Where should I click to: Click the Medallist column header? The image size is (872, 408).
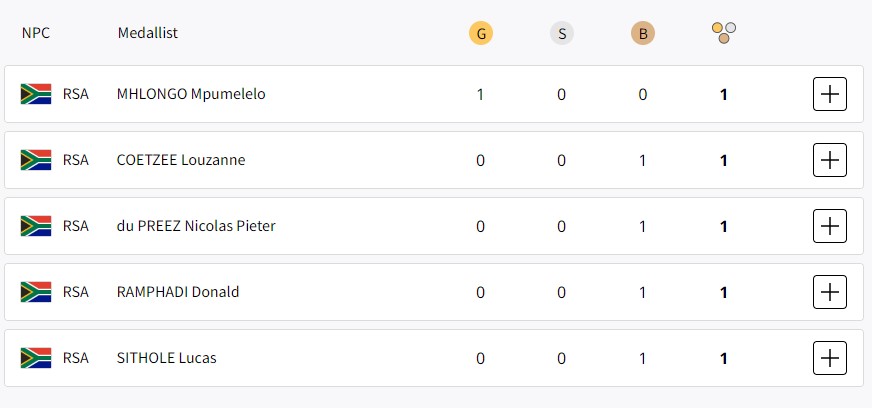pos(148,33)
